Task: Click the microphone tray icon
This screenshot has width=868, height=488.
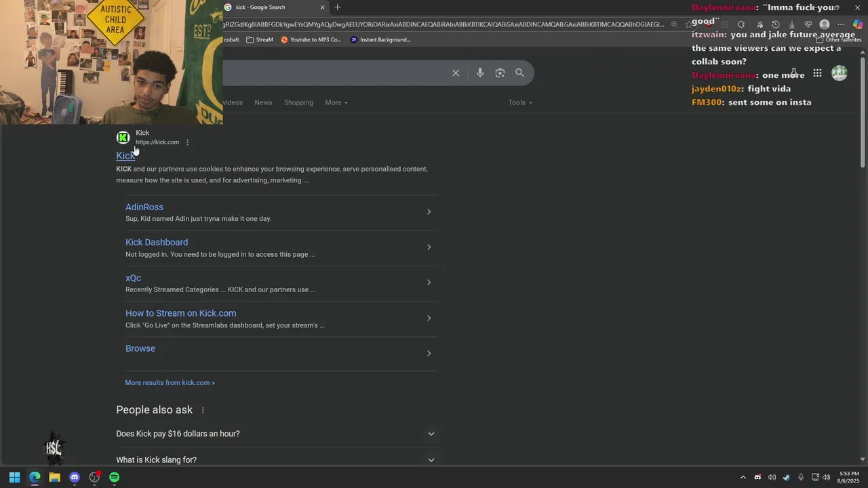Action: pyautogui.click(x=801, y=477)
